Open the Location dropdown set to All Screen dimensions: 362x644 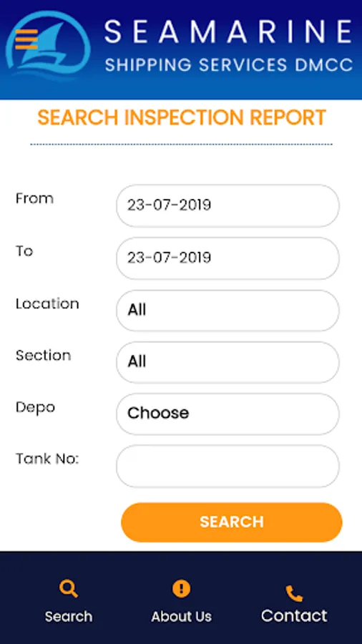(228, 311)
